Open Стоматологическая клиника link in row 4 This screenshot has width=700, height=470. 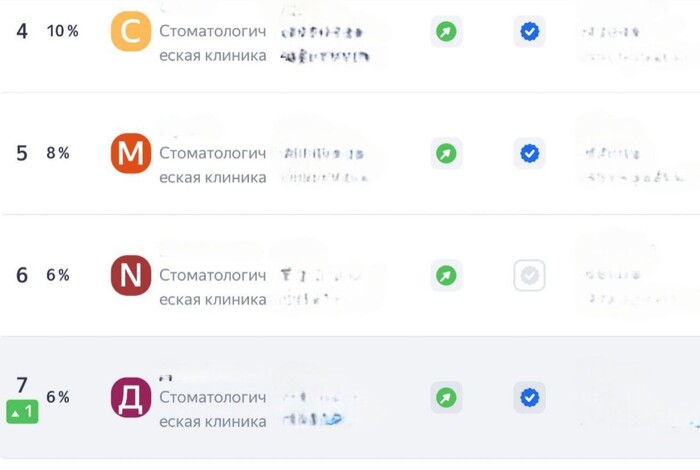coord(213,43)
